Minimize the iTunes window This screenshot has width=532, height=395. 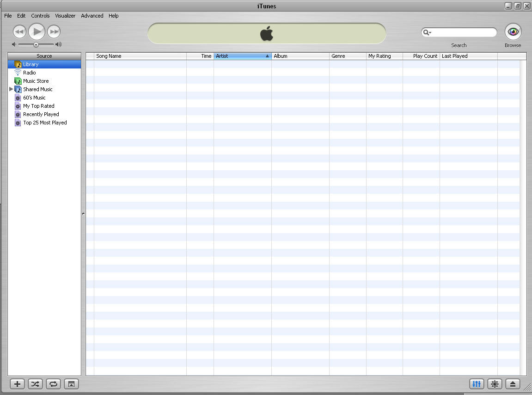508,6
